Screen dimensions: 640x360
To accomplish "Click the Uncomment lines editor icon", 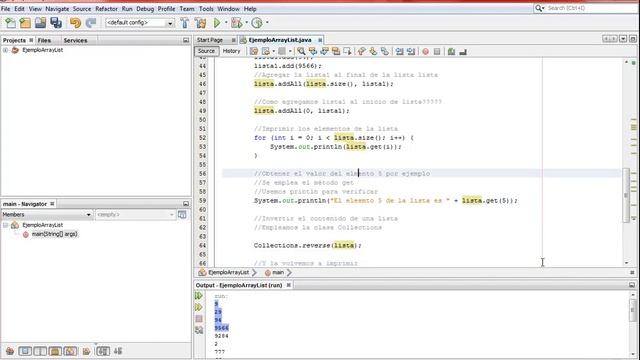I will 463,51.
